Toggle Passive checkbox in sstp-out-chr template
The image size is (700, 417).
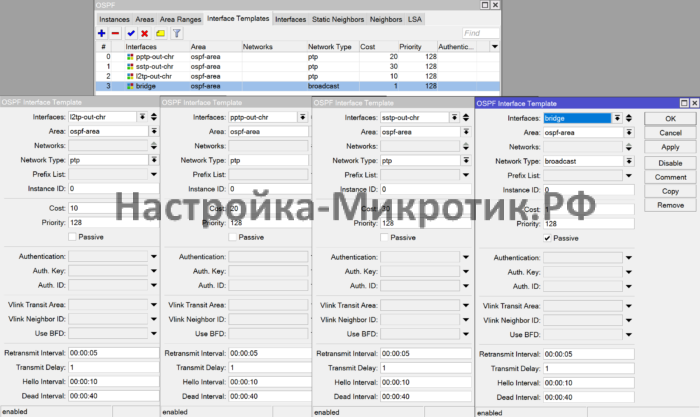tap(384, 238)
